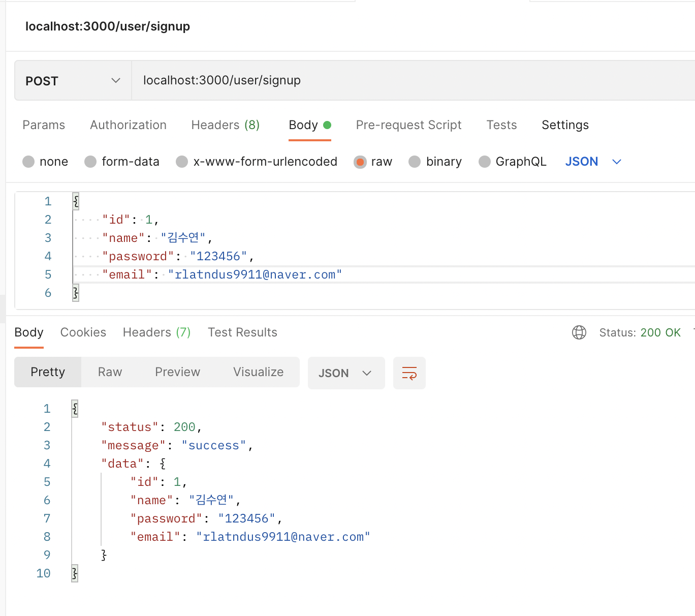Open the response JSON format dropdown
Viewport: 695px width, 616px height.
click(346, 373)
